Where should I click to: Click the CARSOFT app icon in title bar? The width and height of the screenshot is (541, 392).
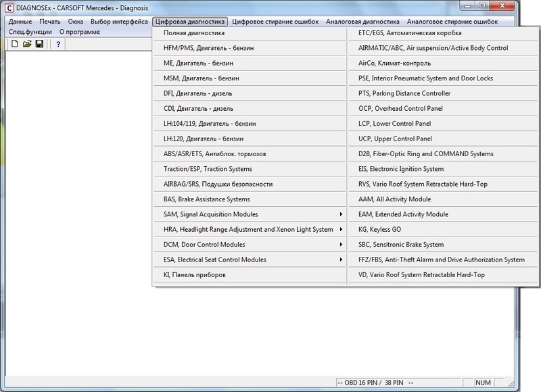pyautogui.click(x=9, y=7)
